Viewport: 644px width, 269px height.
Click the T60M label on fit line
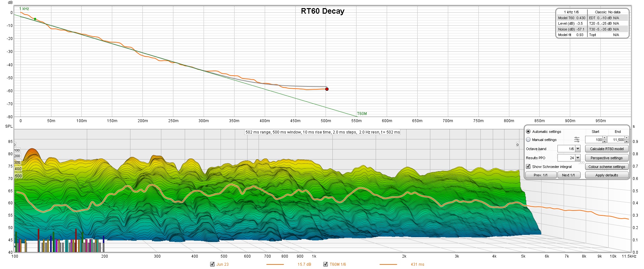click(x=362, y=114)
